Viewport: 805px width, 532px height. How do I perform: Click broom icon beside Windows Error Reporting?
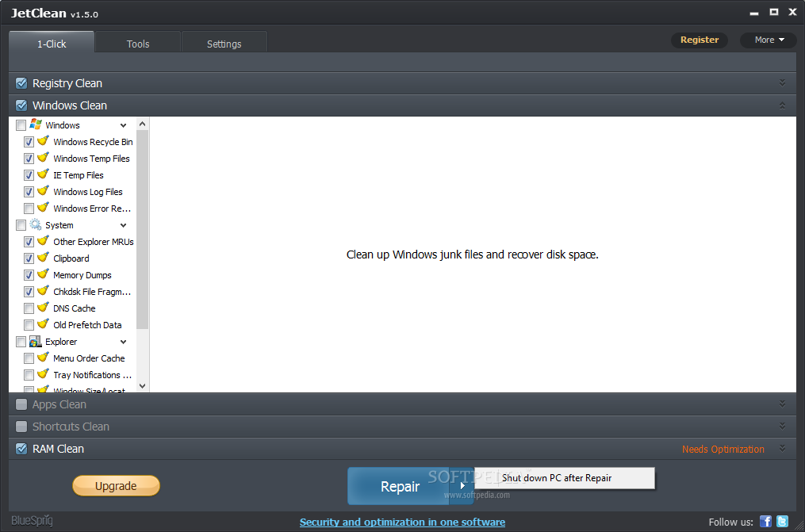point(43,207)
